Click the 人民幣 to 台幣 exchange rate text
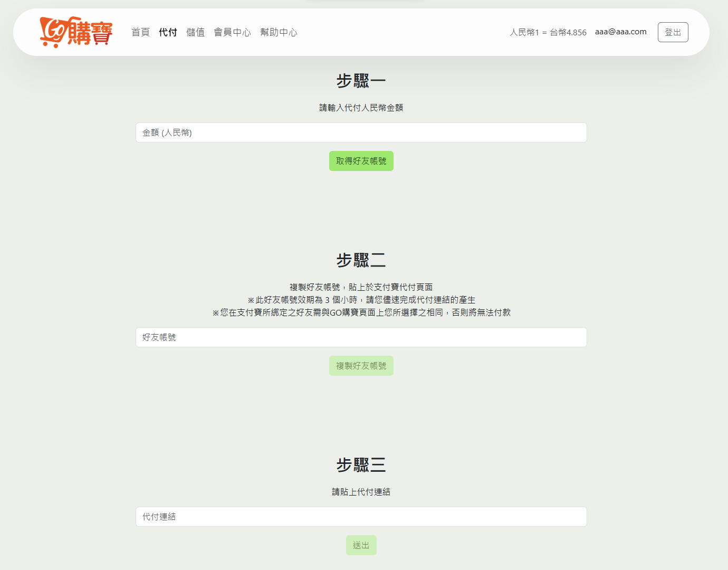The height and width of the screenshot is (570, 728). 548,32
